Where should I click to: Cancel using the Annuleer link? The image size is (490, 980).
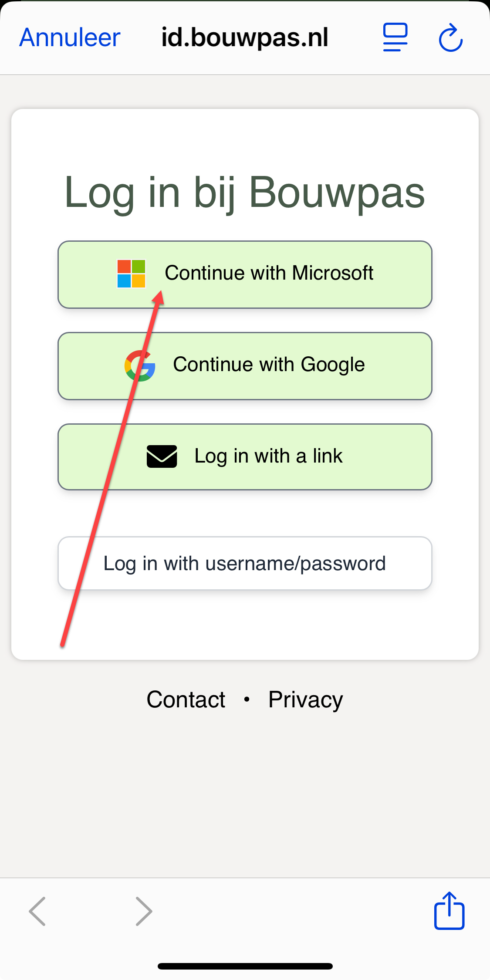[70, 37]
